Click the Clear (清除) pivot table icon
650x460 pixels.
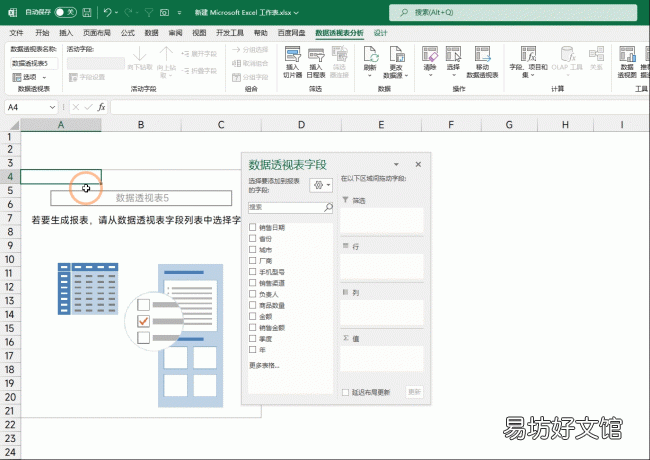click(430, 54)
